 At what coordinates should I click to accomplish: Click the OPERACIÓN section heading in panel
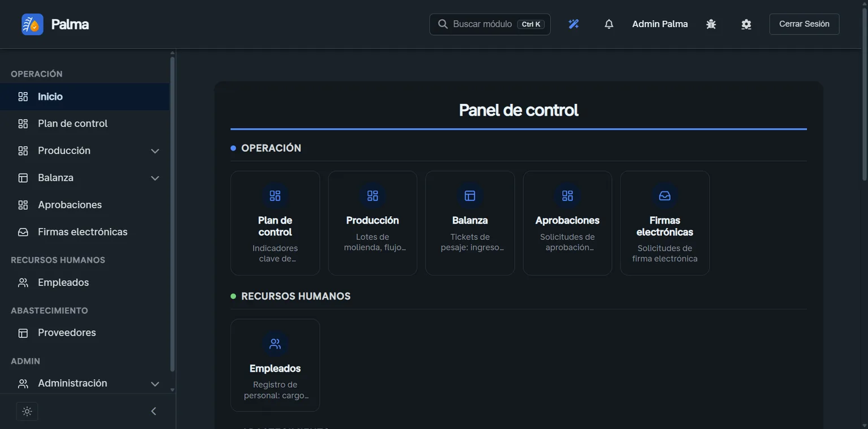[271, 148]
